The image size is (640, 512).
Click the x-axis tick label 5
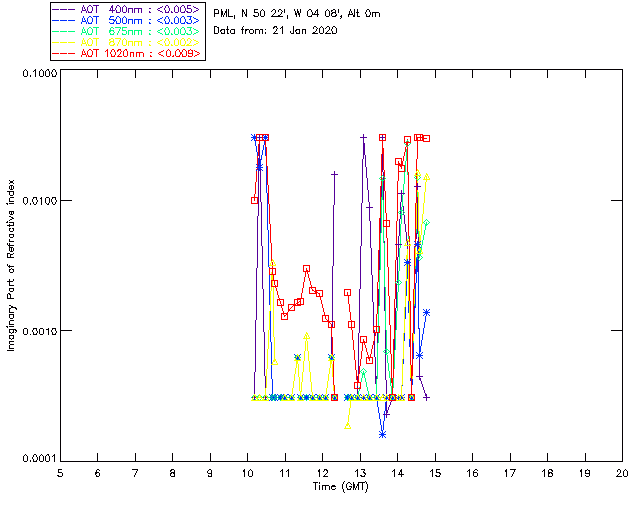[60, 473]
